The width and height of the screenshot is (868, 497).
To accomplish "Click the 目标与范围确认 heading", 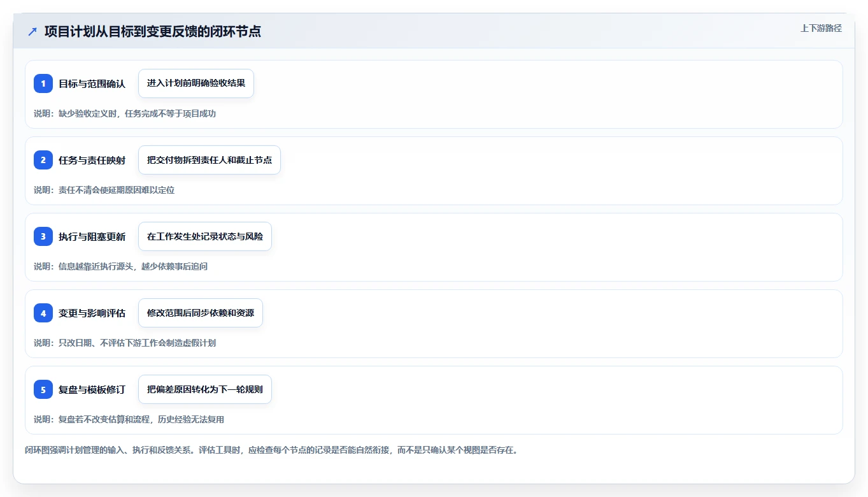I will (x=92, y=83).
